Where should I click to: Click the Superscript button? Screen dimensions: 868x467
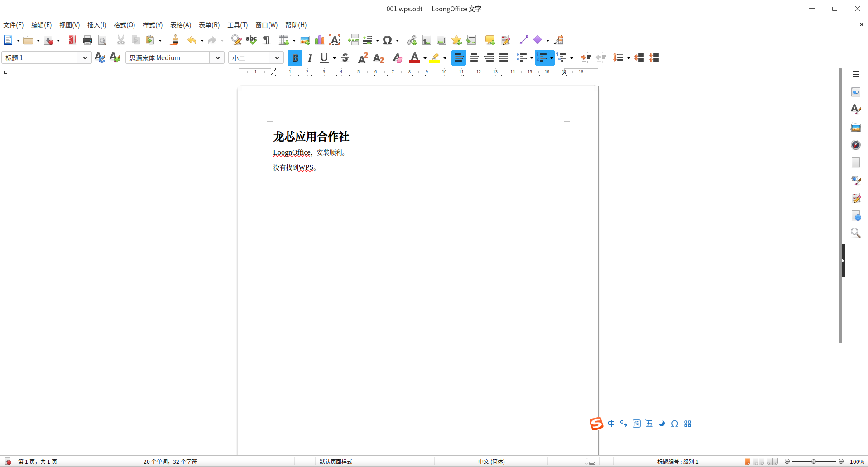tap(363, 57)
